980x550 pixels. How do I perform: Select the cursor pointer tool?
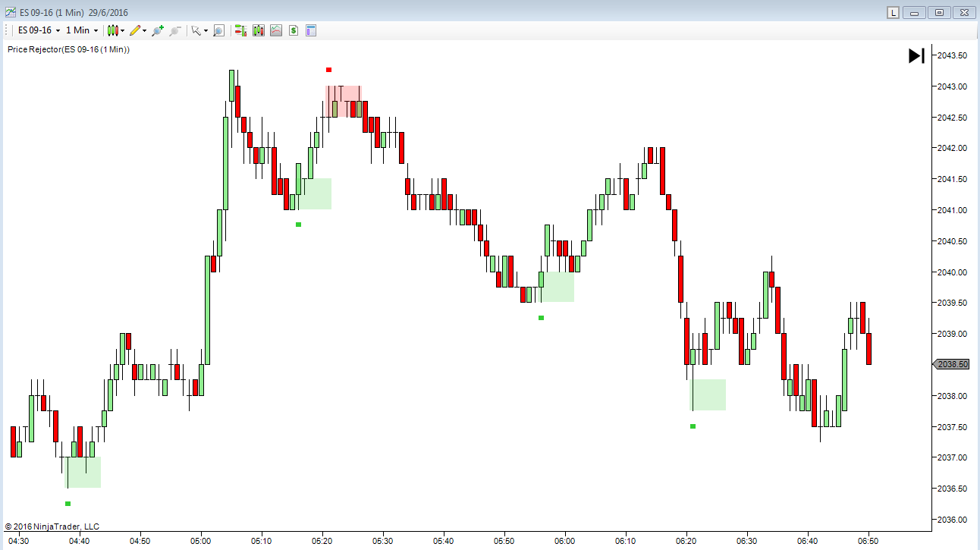point(196,30)
